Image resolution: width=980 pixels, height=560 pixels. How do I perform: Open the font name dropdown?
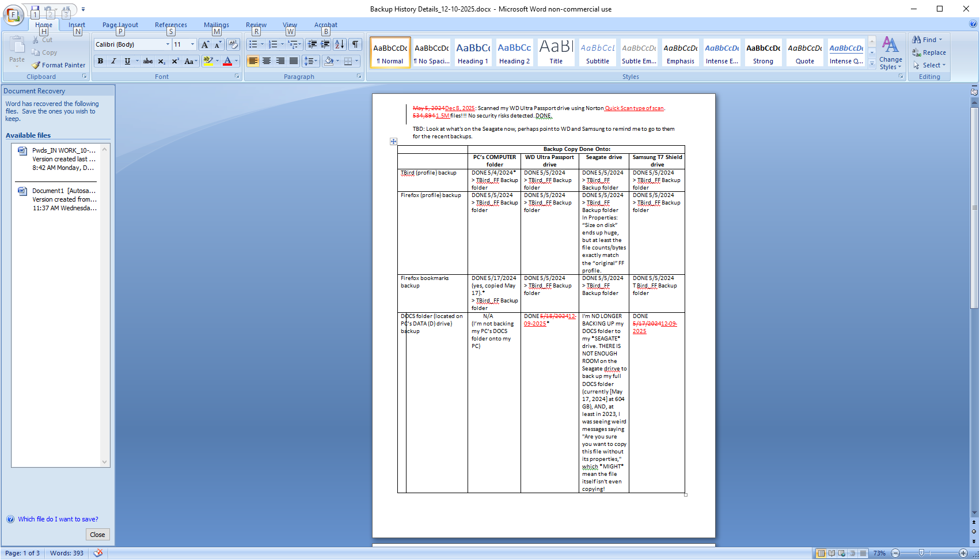click(168, 44)
